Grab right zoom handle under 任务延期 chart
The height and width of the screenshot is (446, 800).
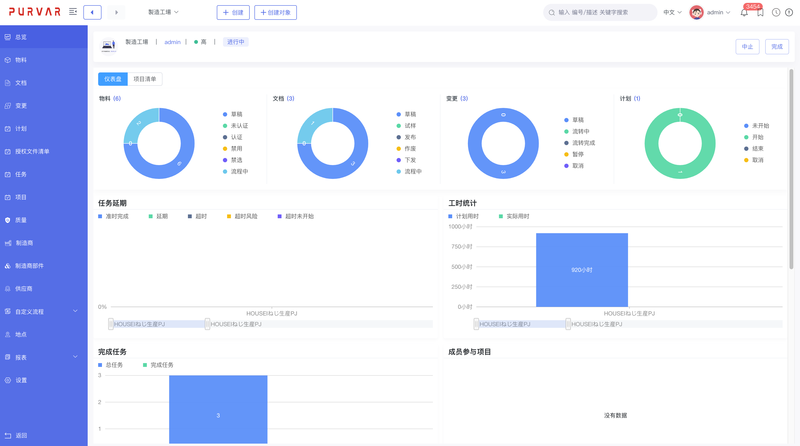pyautogui.click(x=207, y=324)
